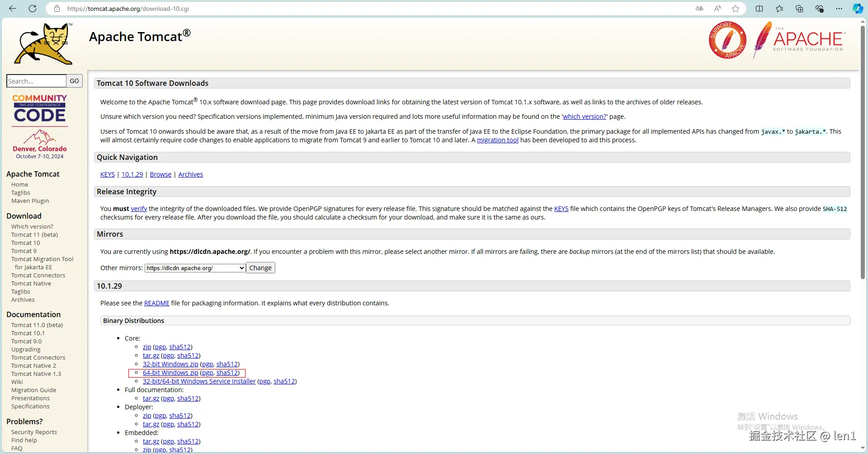Open Tomcat 9 download in the sidebar
This screenshot has width=868, height=454.
click(24, 251)
